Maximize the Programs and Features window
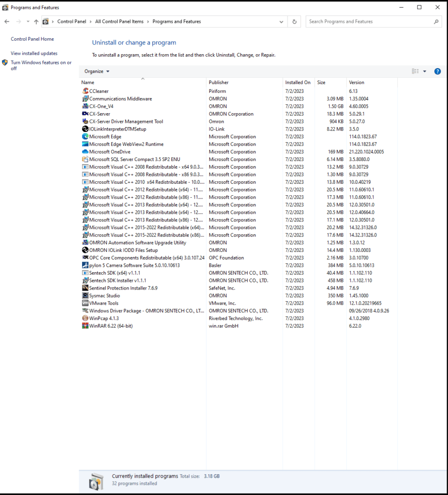Image resolution: width=448 pixels, height=495 pixels. (419, 7)
